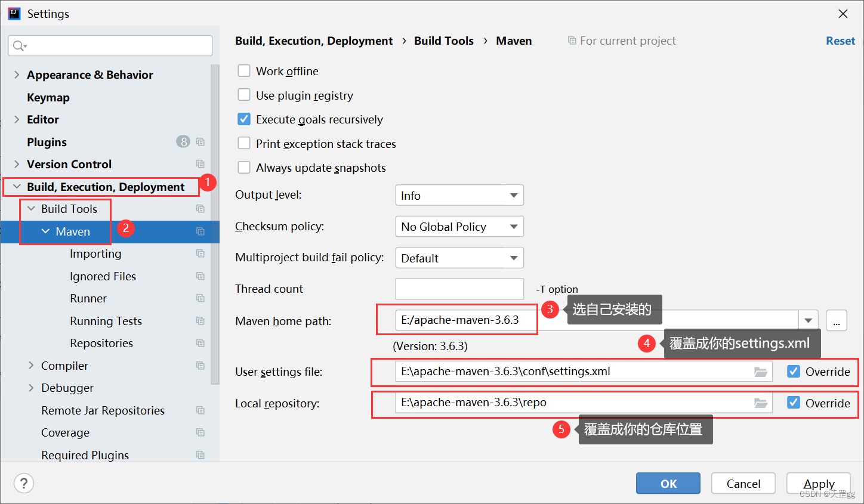Open the Output level dropdown
This screenshot has width=864, height=504.
coord(459,196)
